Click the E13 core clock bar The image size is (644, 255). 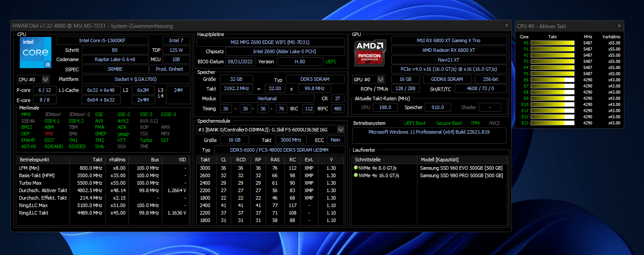click(553, 123)
